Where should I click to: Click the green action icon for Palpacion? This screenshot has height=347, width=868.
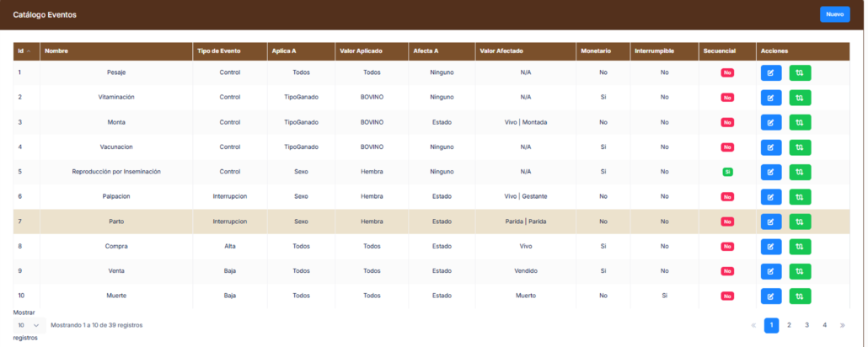click(x=800, y=197)
